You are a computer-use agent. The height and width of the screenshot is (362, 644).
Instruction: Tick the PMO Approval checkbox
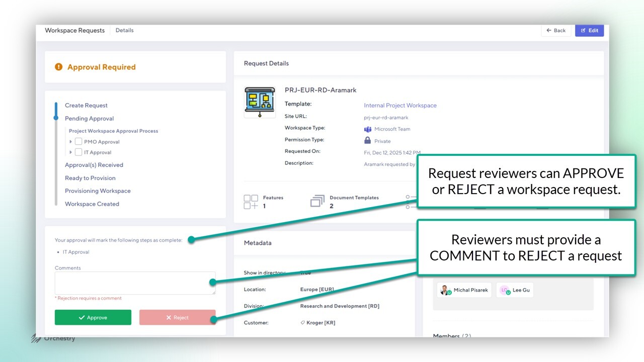(78, 142)
